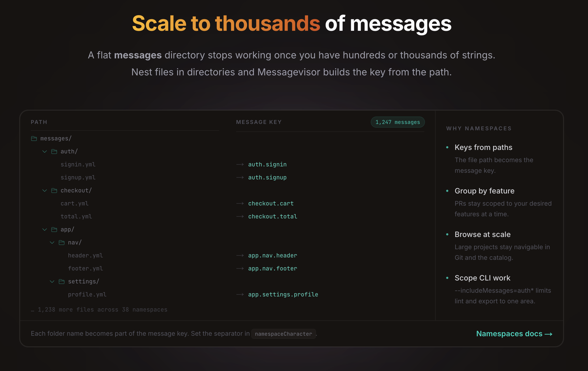Click the settings/ folder icon

(x=62, y=282)
